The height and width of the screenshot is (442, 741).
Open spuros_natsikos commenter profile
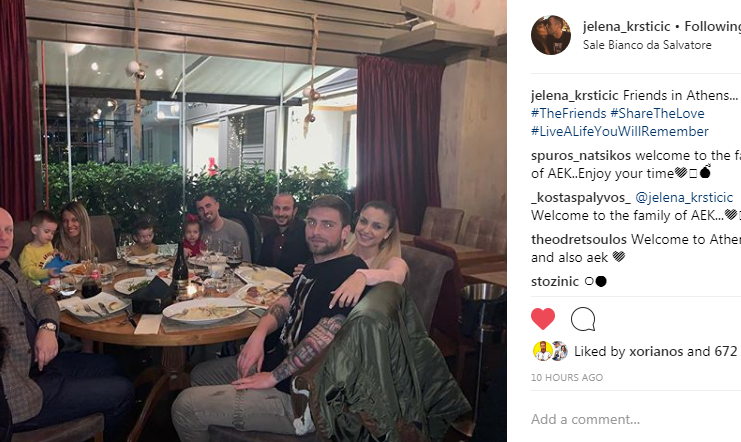[x=581, y=156]
